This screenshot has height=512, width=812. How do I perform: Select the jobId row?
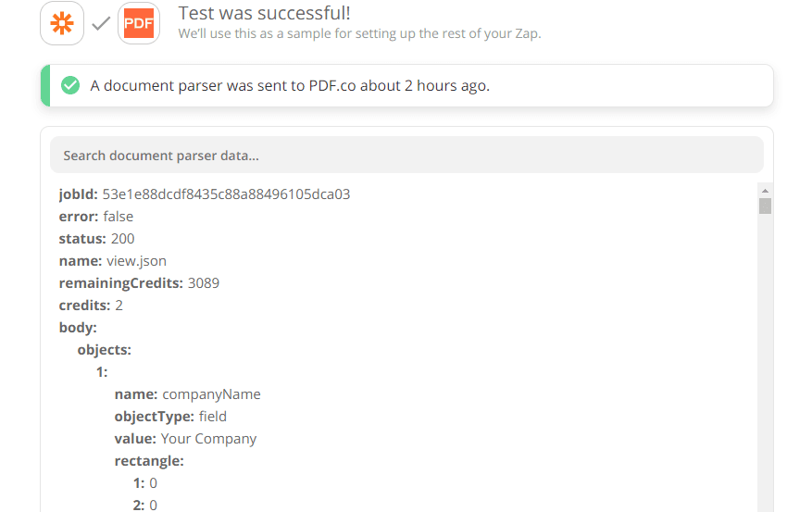point(205,194)
